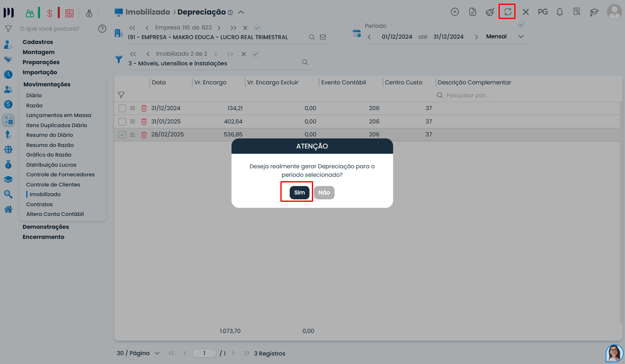
Task: Click the envelope icon in Empresa field
Action: click(x=323, y=37)
